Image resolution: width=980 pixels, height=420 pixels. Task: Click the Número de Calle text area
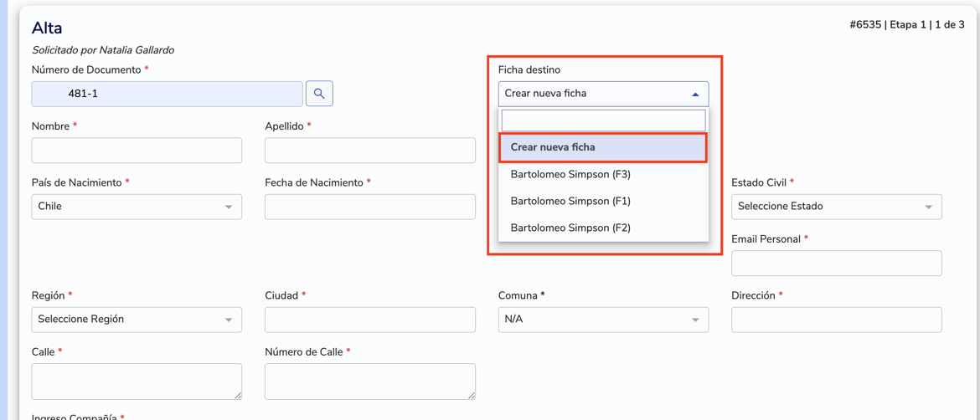tap(369, 382)
